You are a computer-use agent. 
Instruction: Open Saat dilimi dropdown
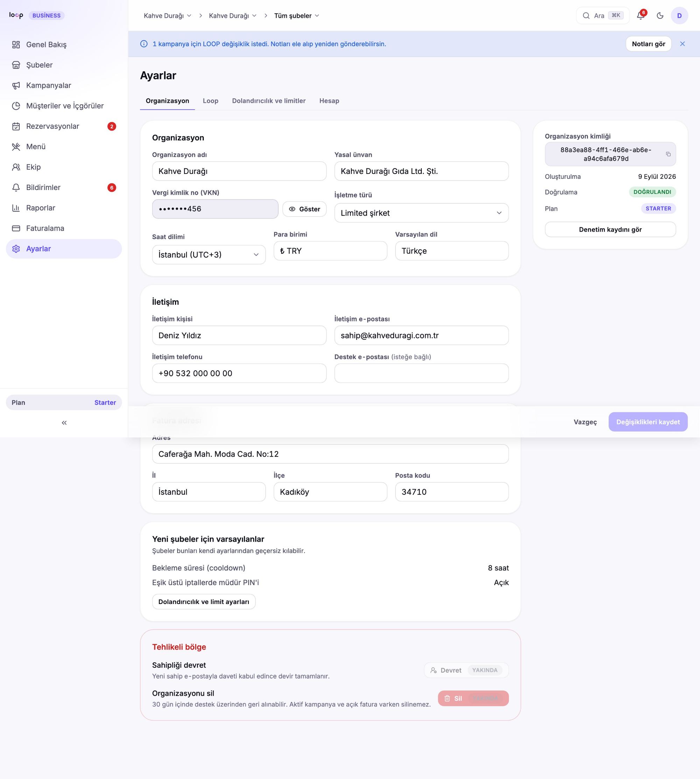coord(209,254)
